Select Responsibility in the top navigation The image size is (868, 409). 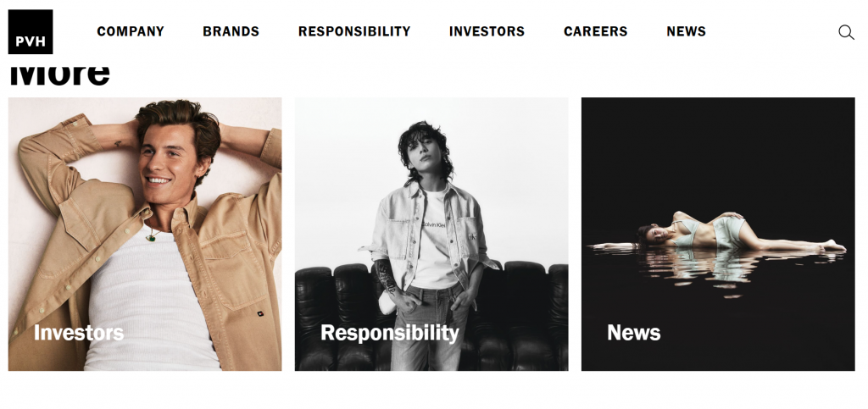point(354,31)
